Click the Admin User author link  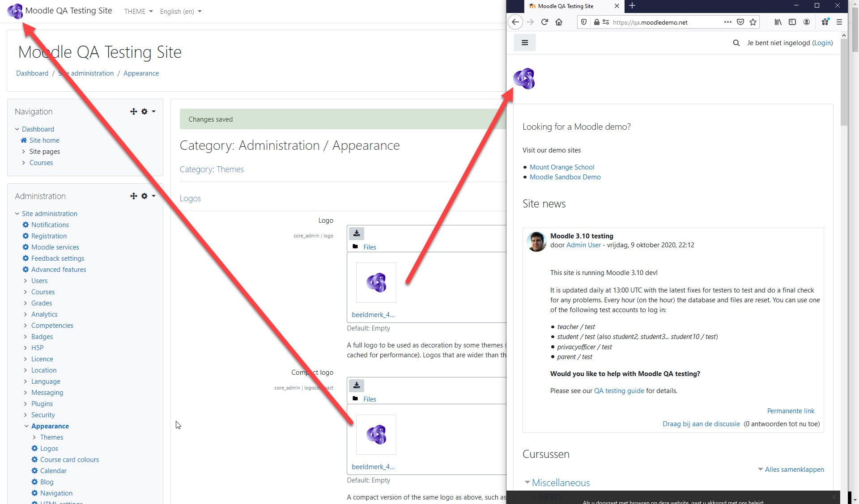coord(583,245)
